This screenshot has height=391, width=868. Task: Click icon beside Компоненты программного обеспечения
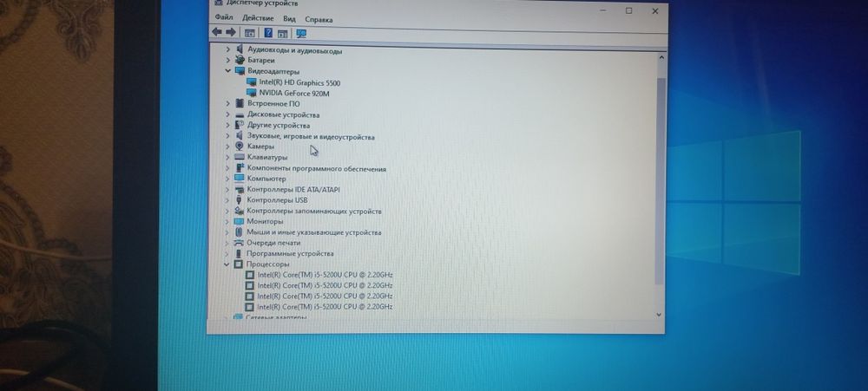[x=240, y=168]
